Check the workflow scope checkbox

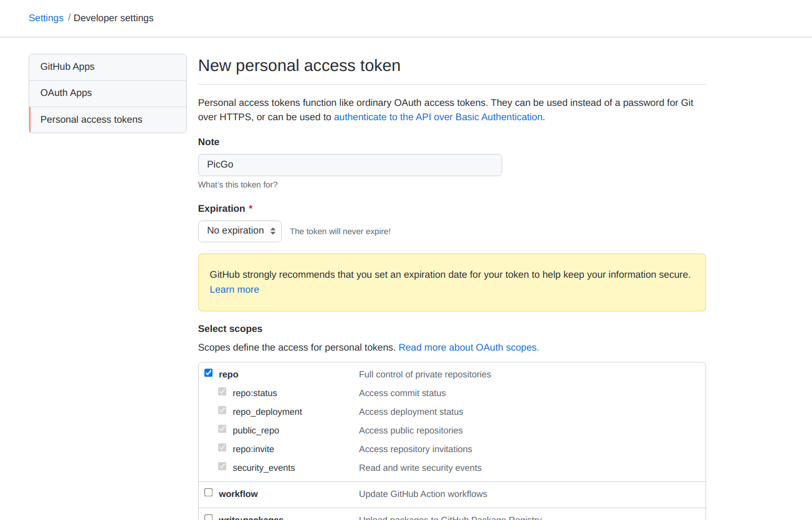point(209,493)
